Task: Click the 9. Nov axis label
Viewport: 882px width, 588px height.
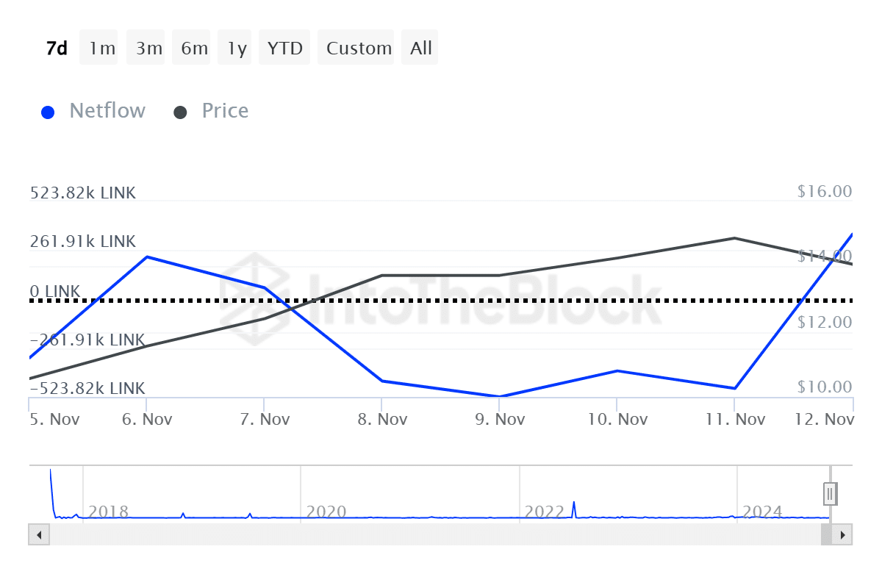Action: click(x=500, y=420)
